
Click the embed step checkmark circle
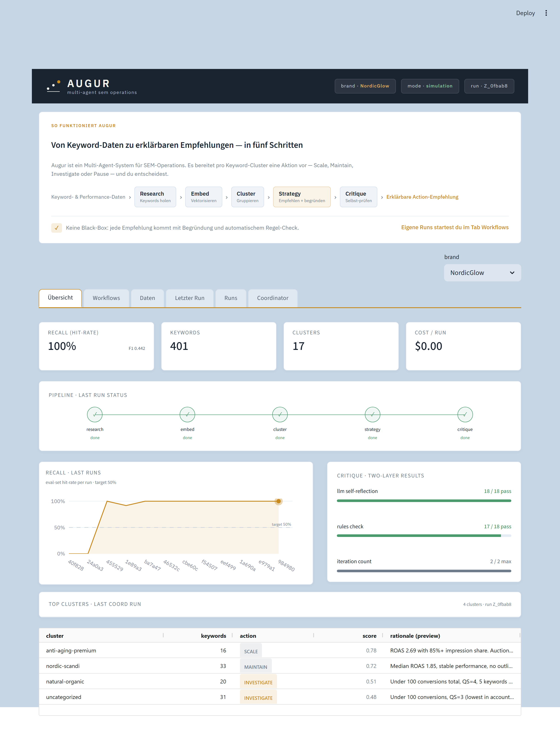187,415
